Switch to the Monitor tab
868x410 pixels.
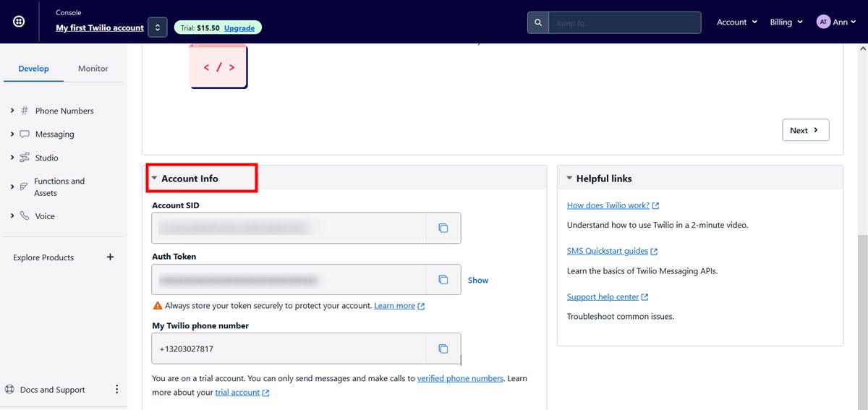pyautogui.click(x=93, y=69)
